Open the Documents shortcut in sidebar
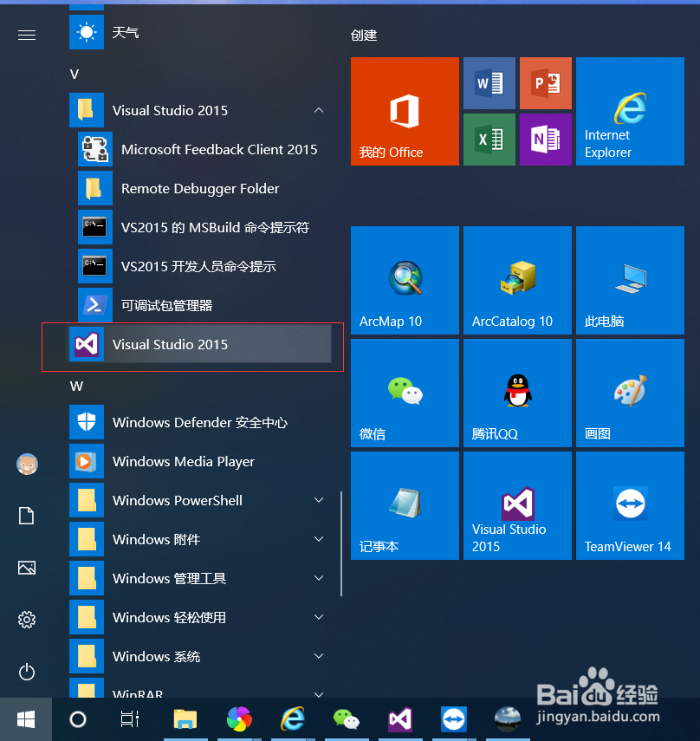The height and width of the screenshot is (741, 700). (x=27, y=516)
